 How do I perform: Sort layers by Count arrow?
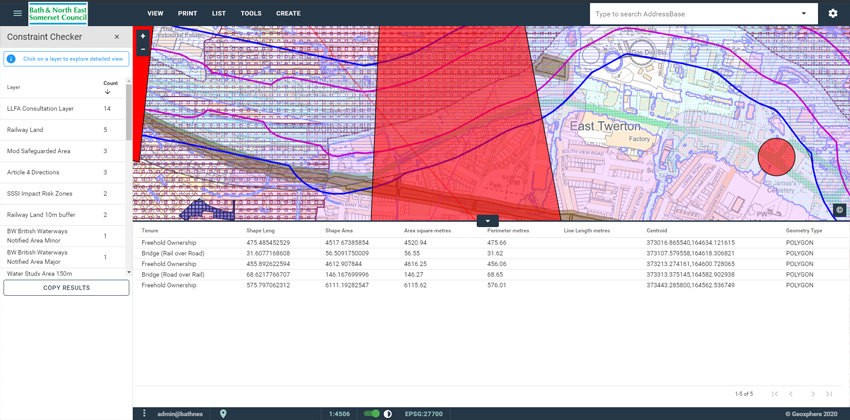coord(107,92)
